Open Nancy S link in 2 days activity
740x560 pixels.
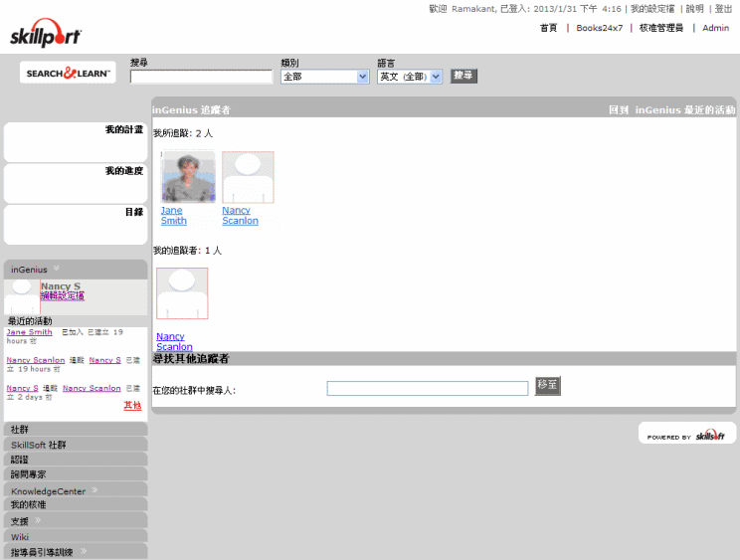pyautogui.click(x=22, y=388)
